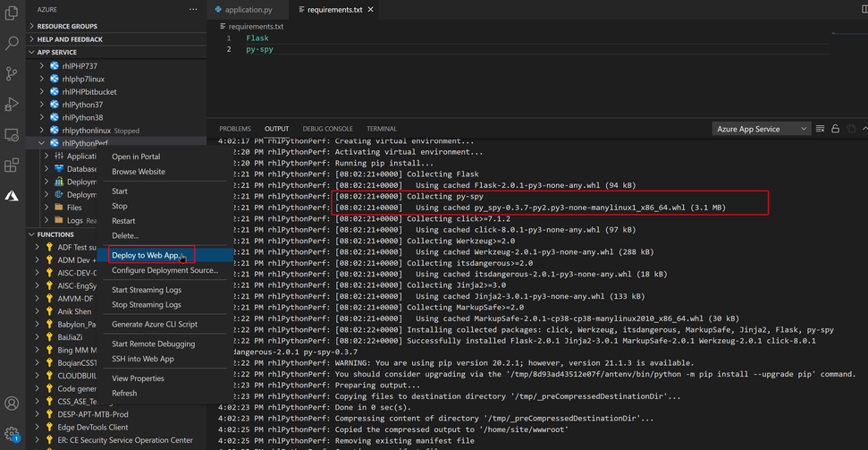868x450 pixels.
Task: Open the Azure App Service output channel dropdown
Action: [761, 129]
